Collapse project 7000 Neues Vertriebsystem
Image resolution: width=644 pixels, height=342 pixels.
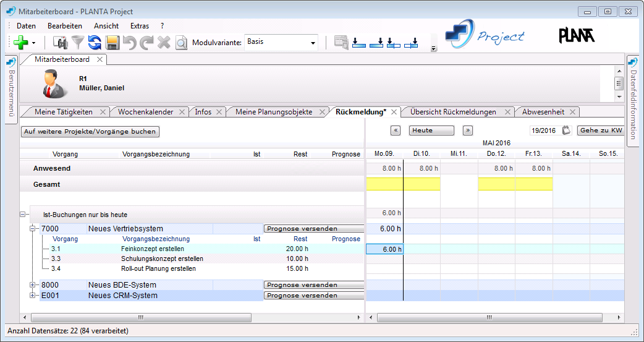click(32, 229)
